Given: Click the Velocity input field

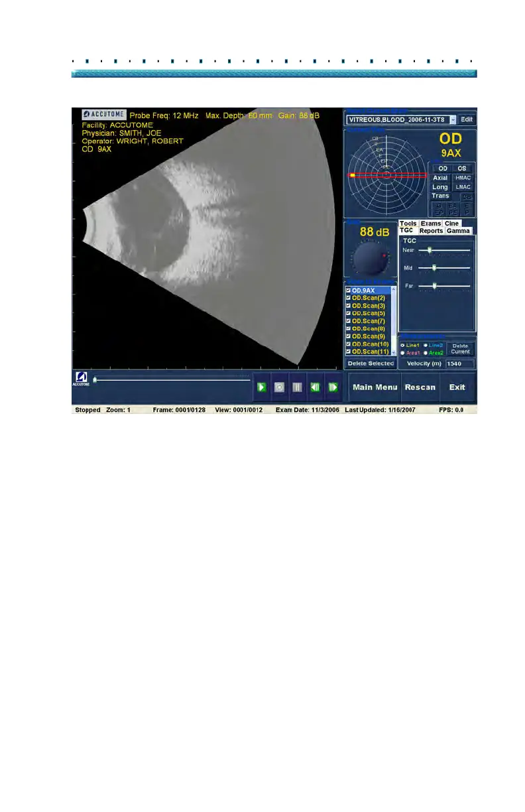Looking at the screenshot, I should coord(459,364).
